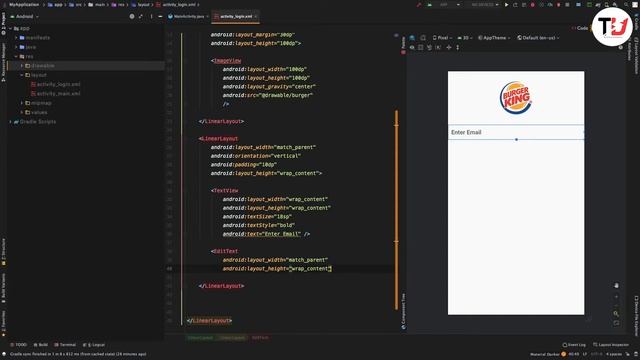Switch to Code view mode

(580, 28)
